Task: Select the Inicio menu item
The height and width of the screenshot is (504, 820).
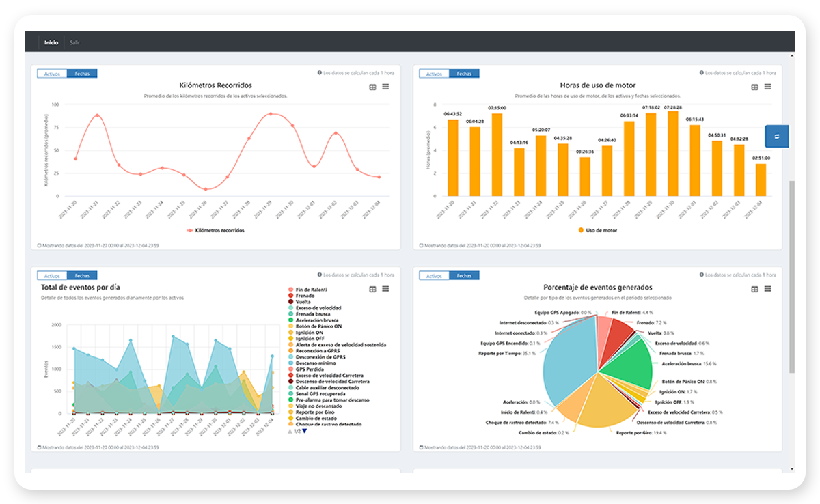Action: 51,42
